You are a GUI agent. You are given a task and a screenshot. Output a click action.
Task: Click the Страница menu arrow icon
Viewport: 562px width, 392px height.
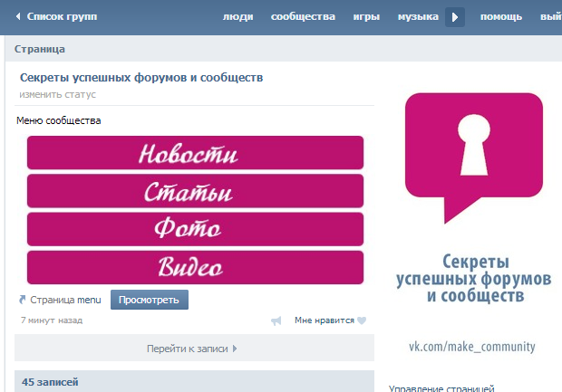click(22, 300)
